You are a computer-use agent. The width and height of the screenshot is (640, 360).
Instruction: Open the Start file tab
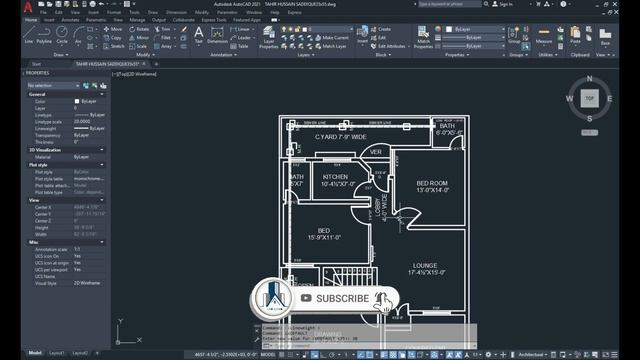(x=36, y=64)
